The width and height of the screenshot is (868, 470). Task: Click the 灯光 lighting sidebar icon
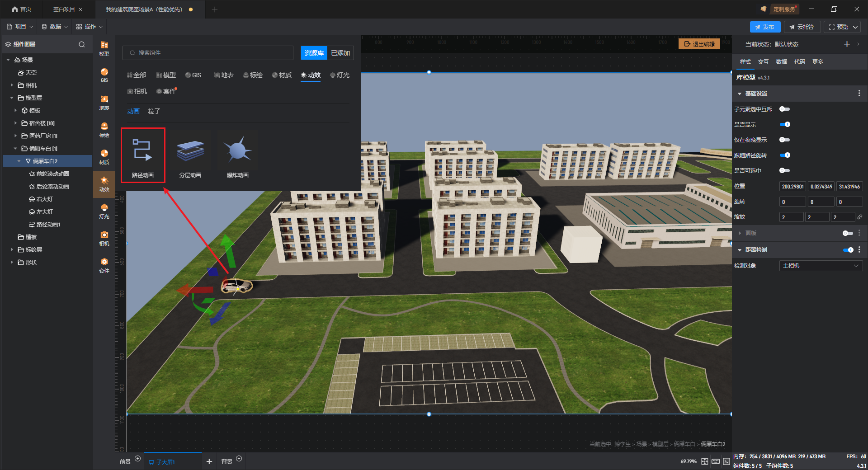click(104, 211)
